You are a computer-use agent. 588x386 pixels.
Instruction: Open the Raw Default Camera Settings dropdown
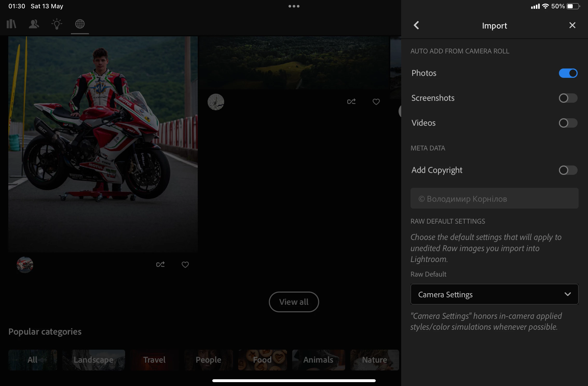pos(494,294)
